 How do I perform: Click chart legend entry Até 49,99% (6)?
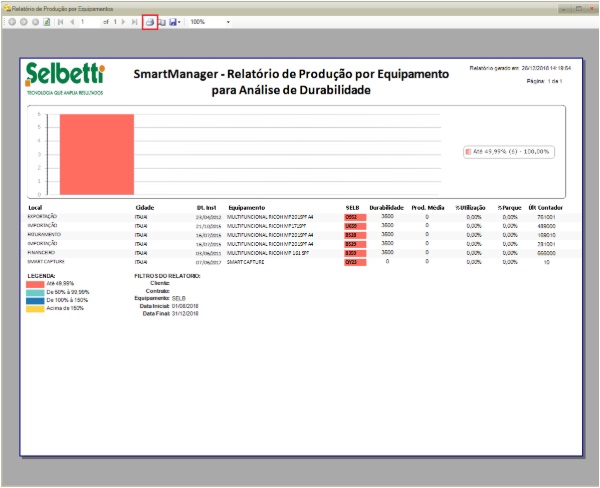tap(509, 152)
